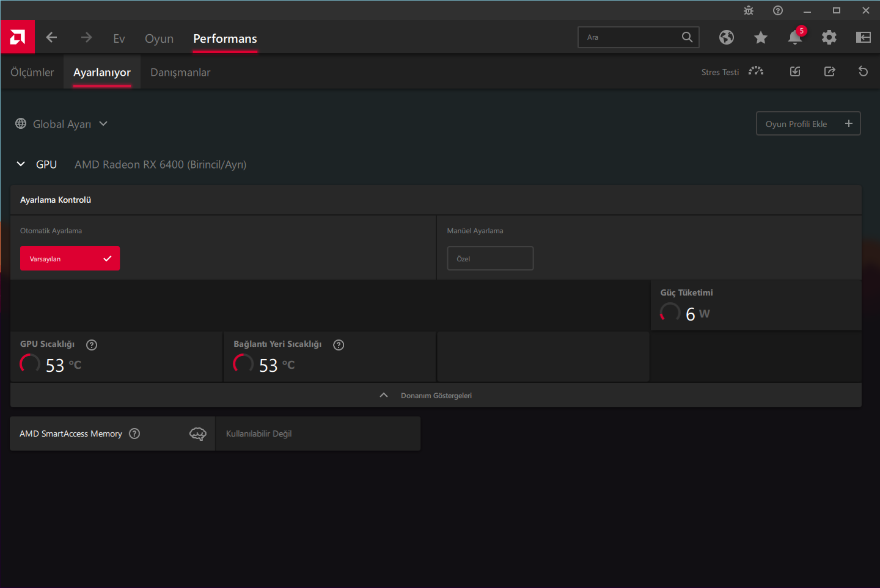Show help for AMD SmartAccess Memory

point(134,434)
